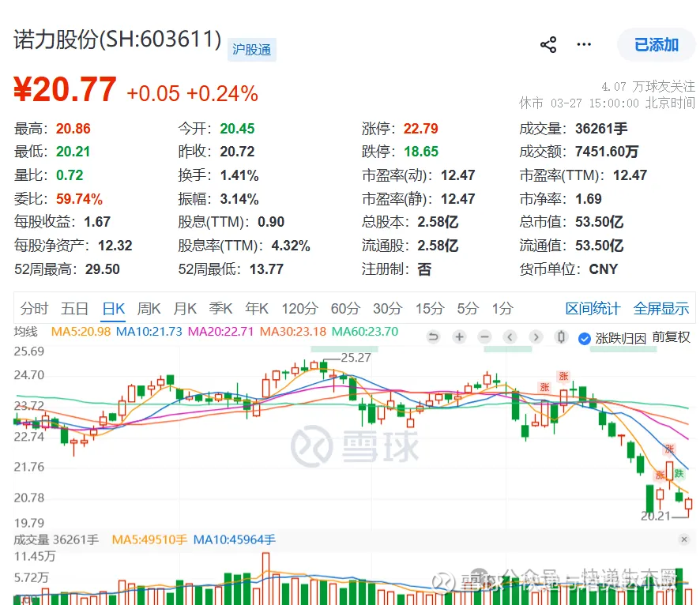Click the green 跌 marker on chart
Image resolution: width=700 pixels, height=605 pixels.
pyautogui.click(x=679, y=473)
